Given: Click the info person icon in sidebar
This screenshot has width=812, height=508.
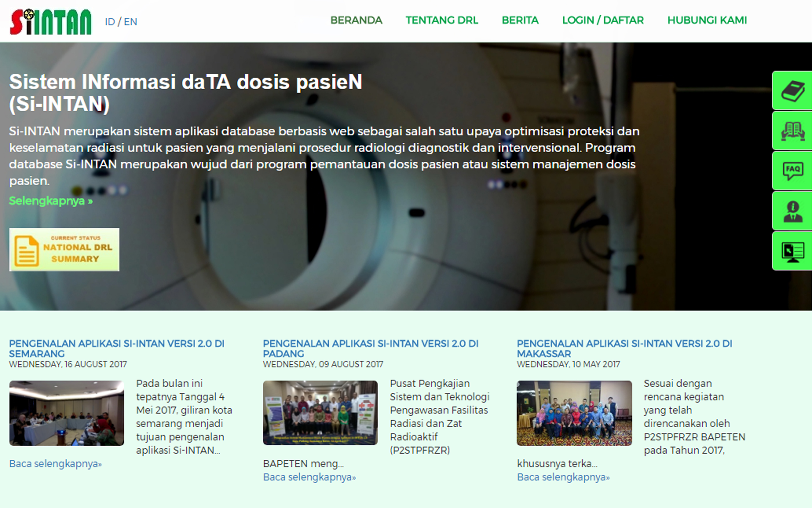Looking at the screenshot, I should click(x=792, y=211).
